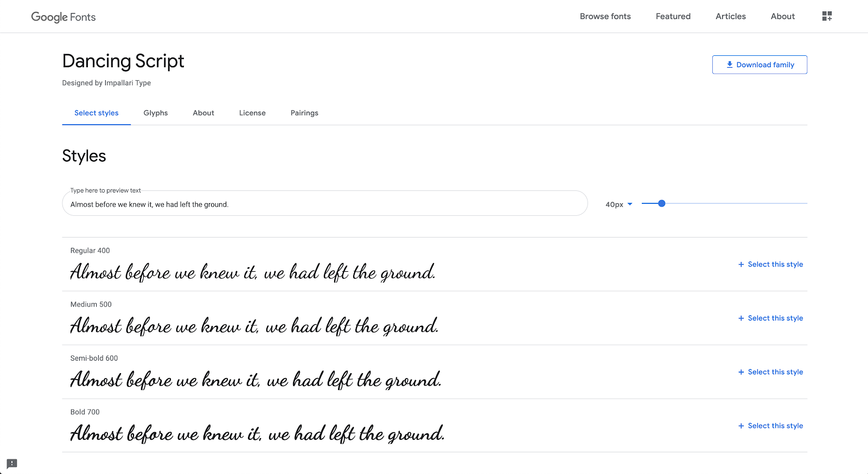Click the preview text input field
This screenshot has width=868, height=474.
(x=324, y=204)
